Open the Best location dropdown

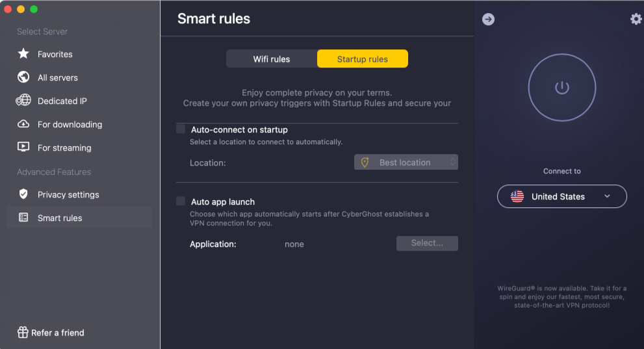coord(406,162)
